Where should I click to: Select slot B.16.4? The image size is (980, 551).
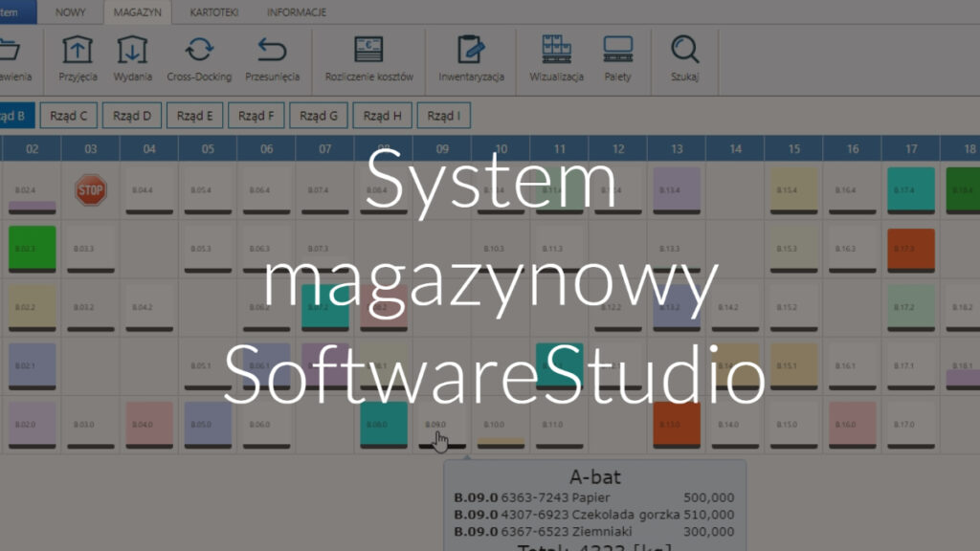coord(853,190)
